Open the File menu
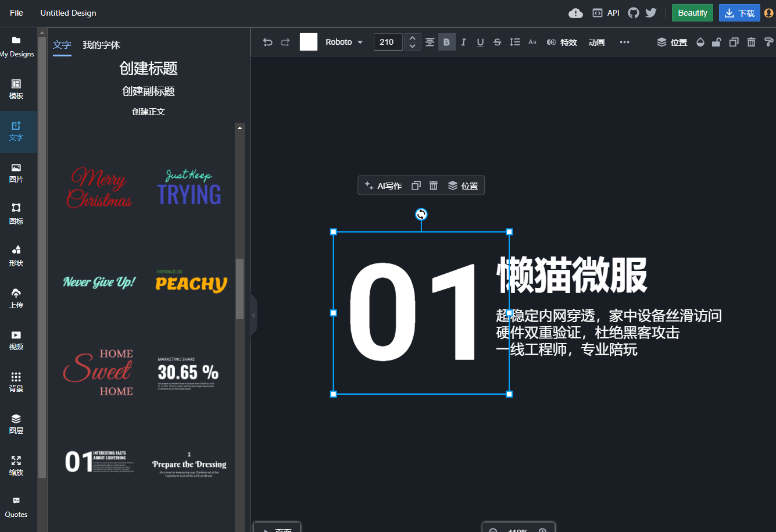 pyautogui.click(x=16, y=13)
